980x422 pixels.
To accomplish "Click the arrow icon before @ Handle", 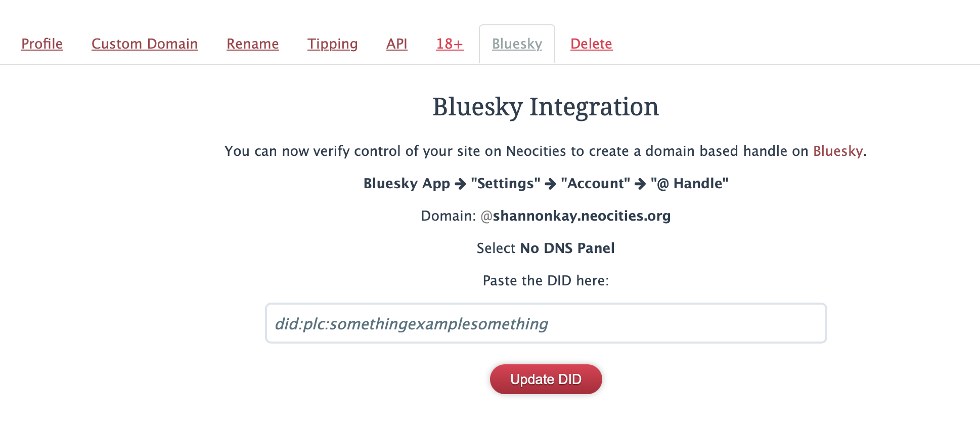I will tap(640, 183).
